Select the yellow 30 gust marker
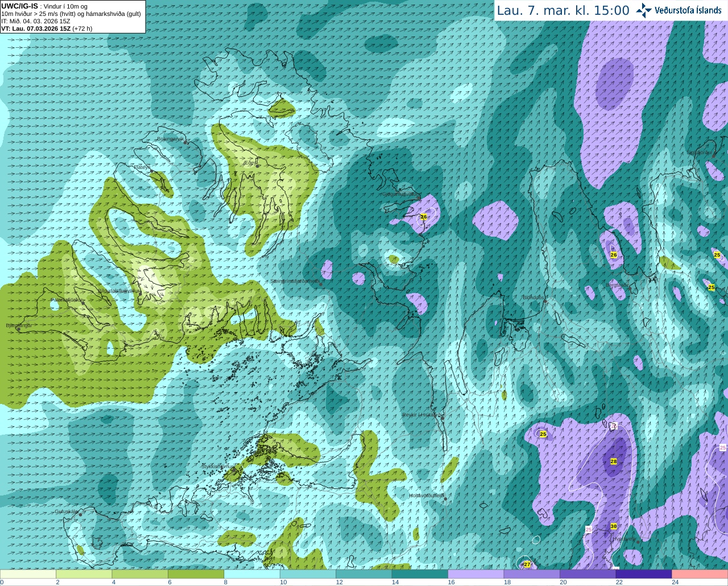 (x=614, y=526)
